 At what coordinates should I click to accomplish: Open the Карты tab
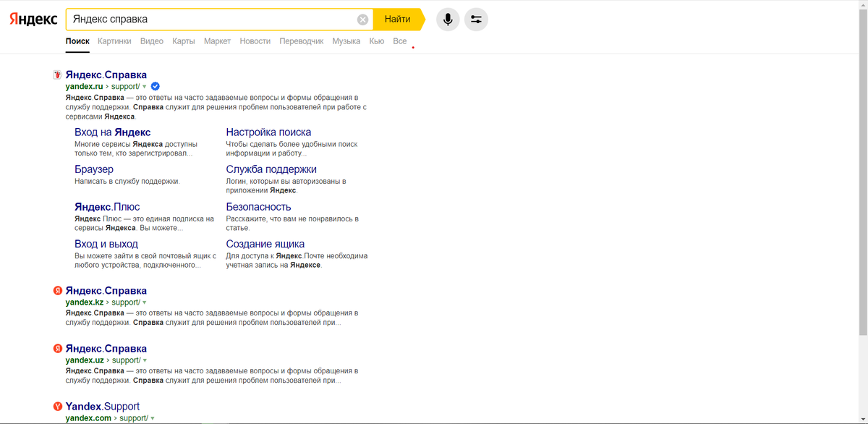[x=184, y=41]
